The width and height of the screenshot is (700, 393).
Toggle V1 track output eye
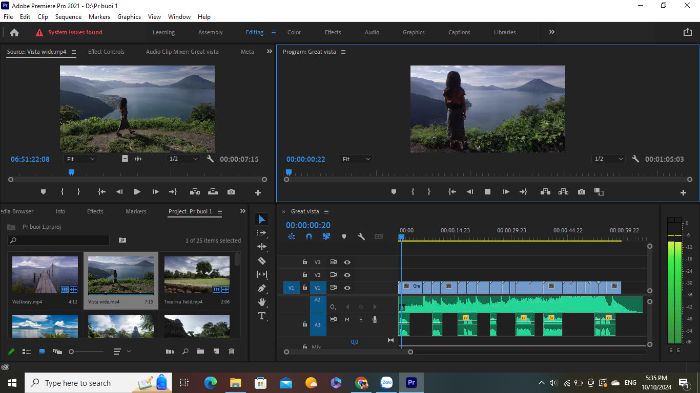[347, 288]
